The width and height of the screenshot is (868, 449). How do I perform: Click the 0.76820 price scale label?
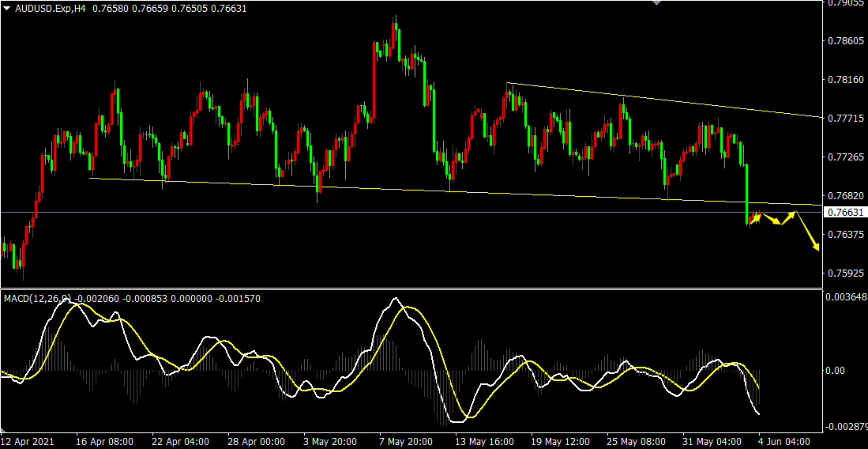pyautogui.click(x=844, y=196)
